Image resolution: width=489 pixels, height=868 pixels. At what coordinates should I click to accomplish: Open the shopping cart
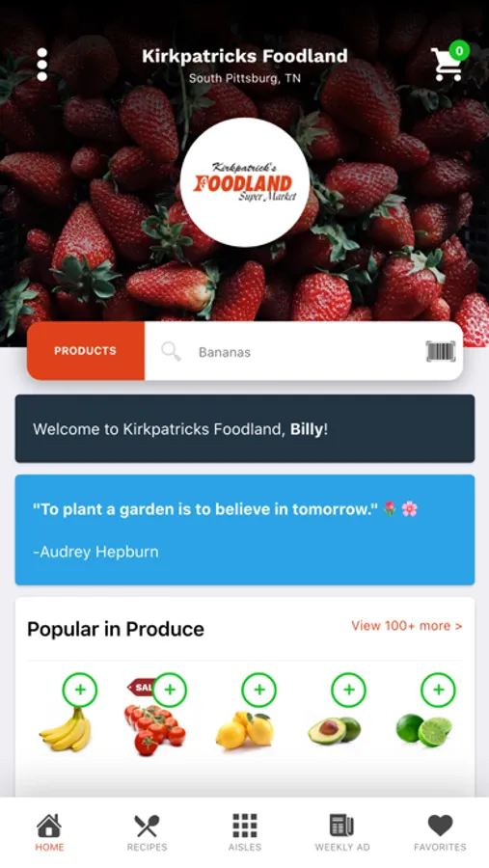pos(449,62)
